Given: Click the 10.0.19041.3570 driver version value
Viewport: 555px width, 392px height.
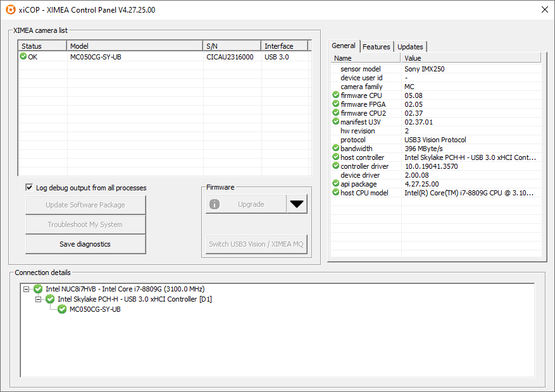Looking at the screenshot, I should point(431,166).
